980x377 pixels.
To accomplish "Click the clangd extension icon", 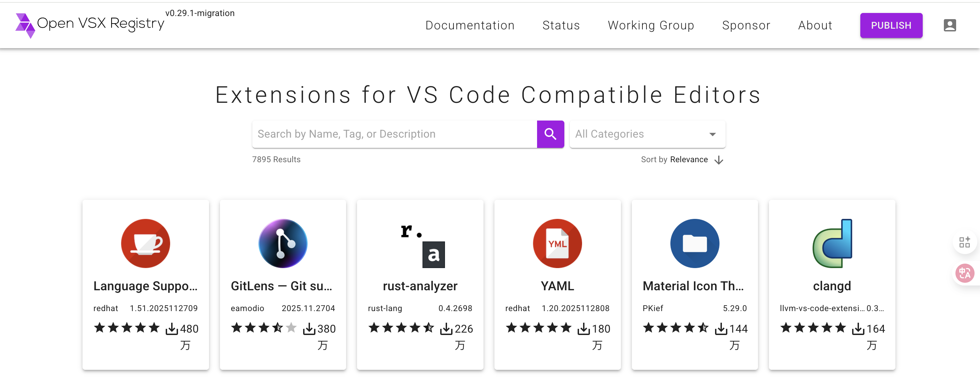I will coord(832,243).
